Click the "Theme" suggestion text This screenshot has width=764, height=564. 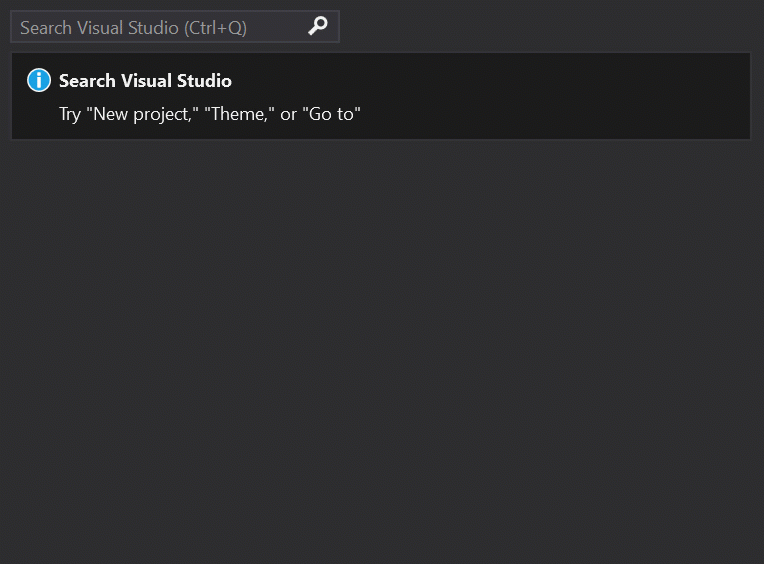[238, 114]
